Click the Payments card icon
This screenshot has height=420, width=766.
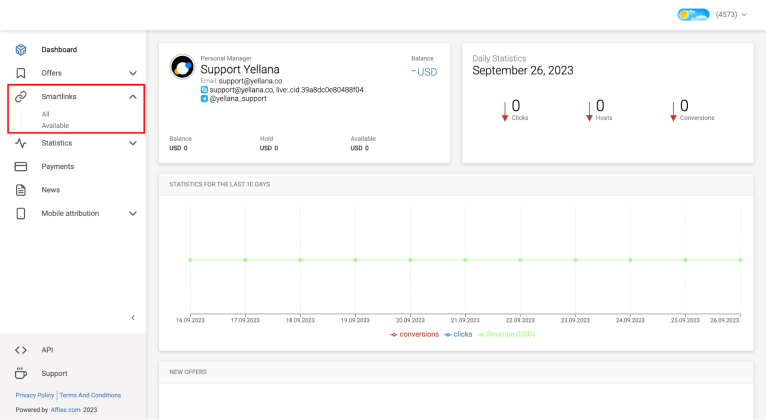coord(20,167)
